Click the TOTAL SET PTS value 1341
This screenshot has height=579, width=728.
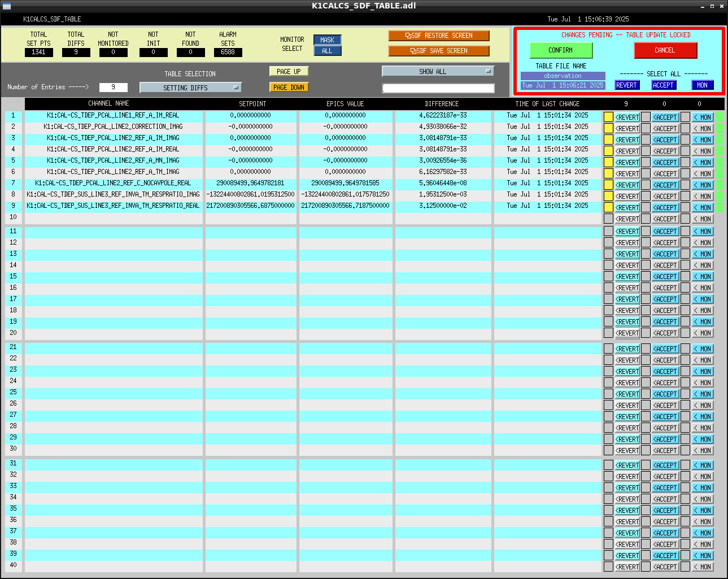click(39, 52)
